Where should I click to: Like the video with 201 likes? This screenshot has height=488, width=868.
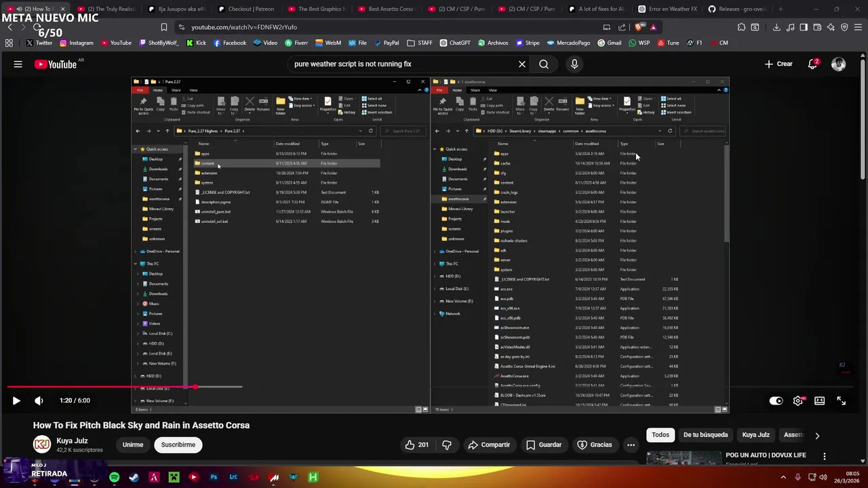click(x=417, y=445)
